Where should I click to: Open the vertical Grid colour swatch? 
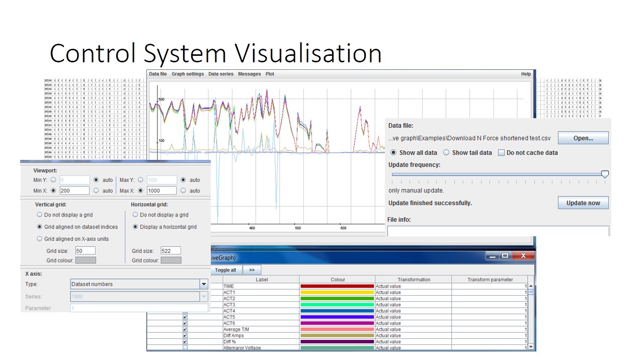(x=85, y=260)
